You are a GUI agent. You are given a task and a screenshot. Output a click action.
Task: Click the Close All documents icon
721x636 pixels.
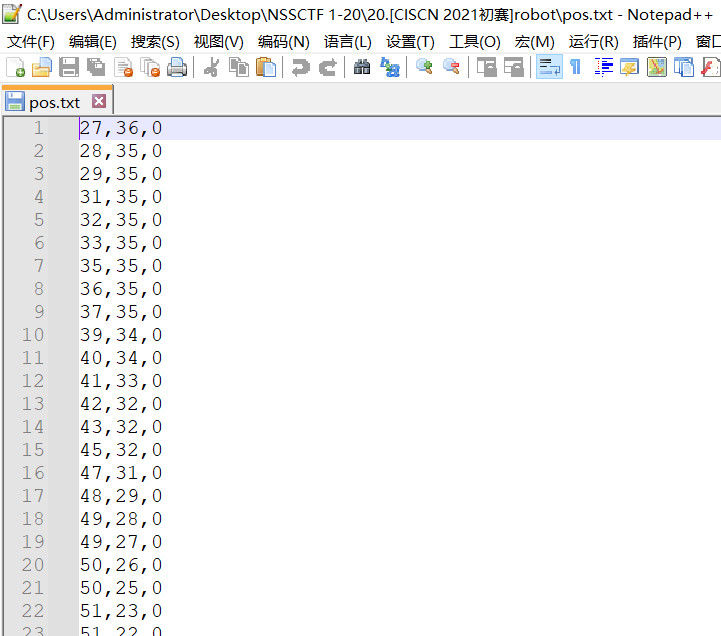point(150,68)
